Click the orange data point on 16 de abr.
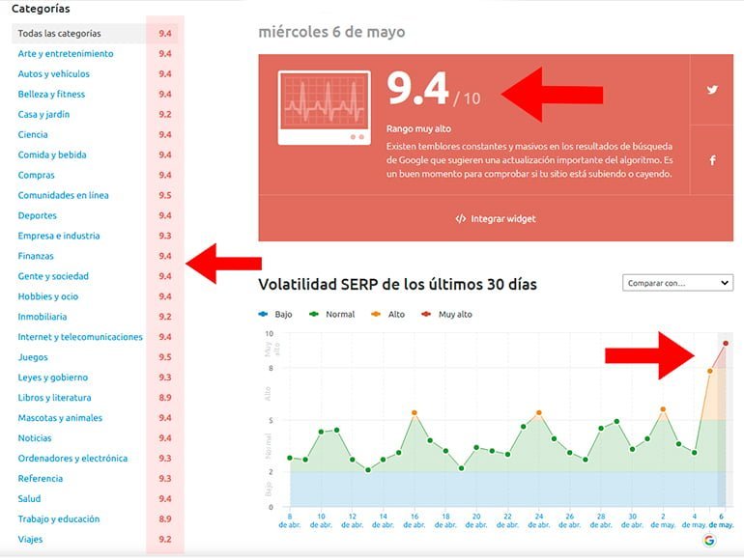This screenshot has height=560, width=744. tap(415, 413)
